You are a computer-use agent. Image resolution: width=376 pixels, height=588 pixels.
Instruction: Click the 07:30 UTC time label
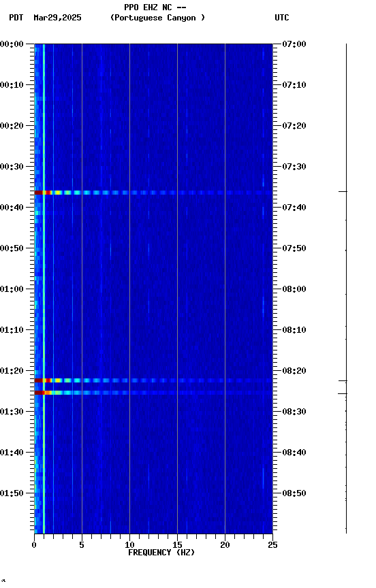(x=294, y=167)
